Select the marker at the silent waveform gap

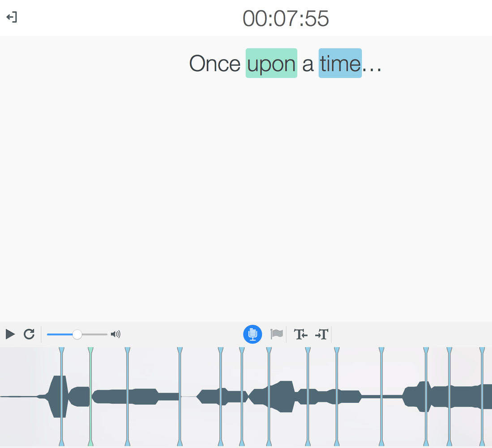click(x=180, y=396)
